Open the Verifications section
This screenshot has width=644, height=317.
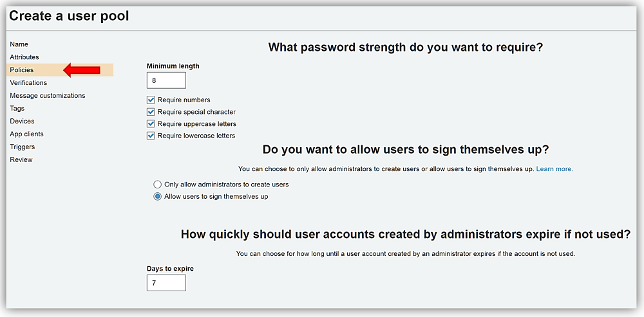click(28, 83)
